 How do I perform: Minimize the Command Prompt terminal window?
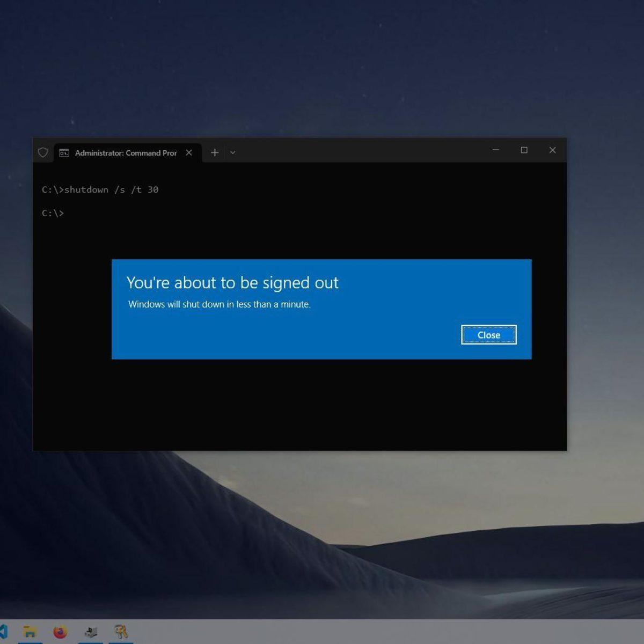[x=496, y=150]
